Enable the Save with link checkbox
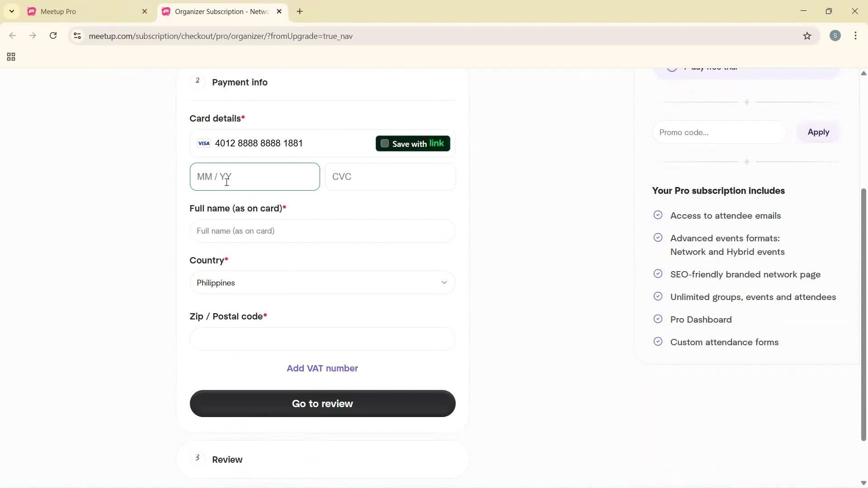This screenshot has width=868, height=488. pos(385,143)
